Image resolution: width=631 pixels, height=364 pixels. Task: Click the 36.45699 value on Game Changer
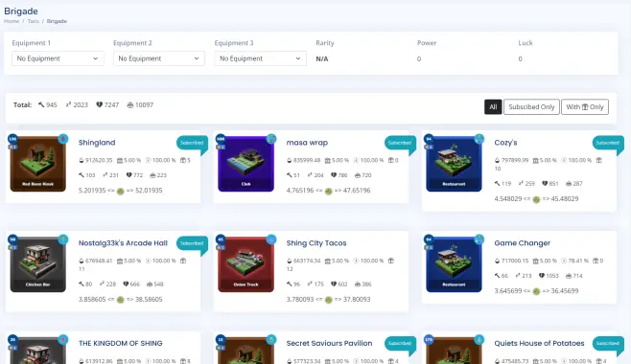point(565,291)
